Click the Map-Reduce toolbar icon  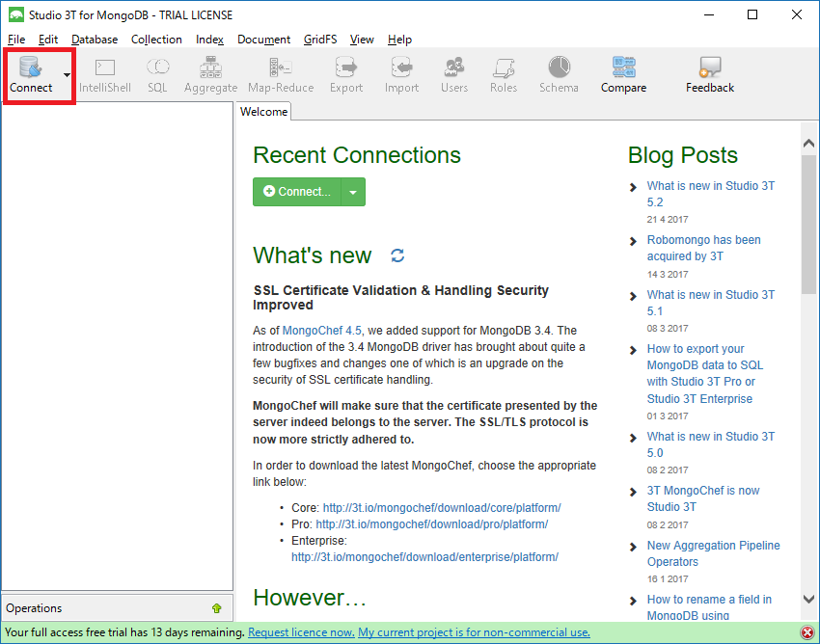281,75
